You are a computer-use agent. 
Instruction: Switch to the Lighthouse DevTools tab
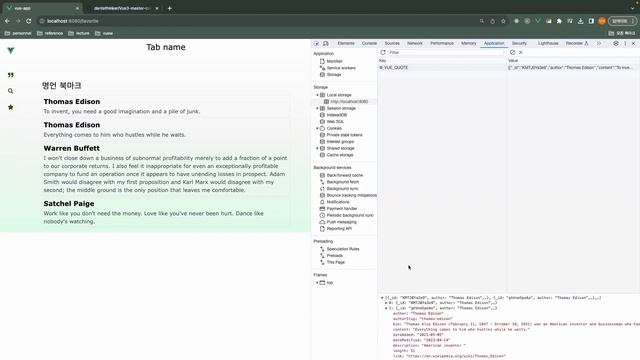point(548,43)
